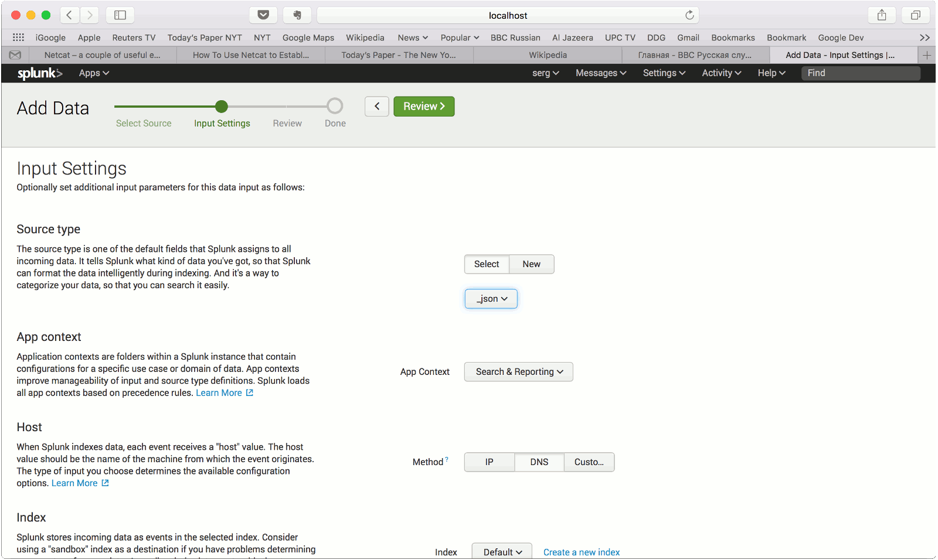The image size is (938, 560).
Task: Open the UPC TV bookmark
Action: [x=620, y=37]
